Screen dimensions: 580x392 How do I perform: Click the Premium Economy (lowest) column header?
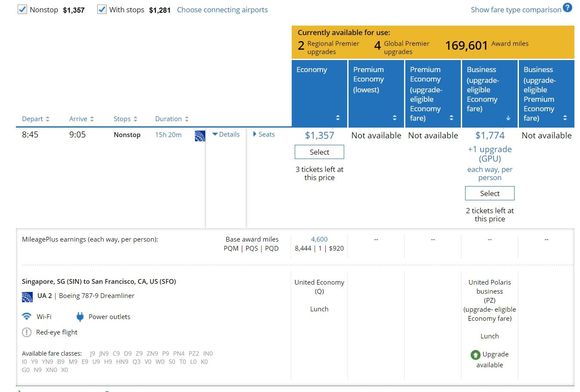click(376, 94)
